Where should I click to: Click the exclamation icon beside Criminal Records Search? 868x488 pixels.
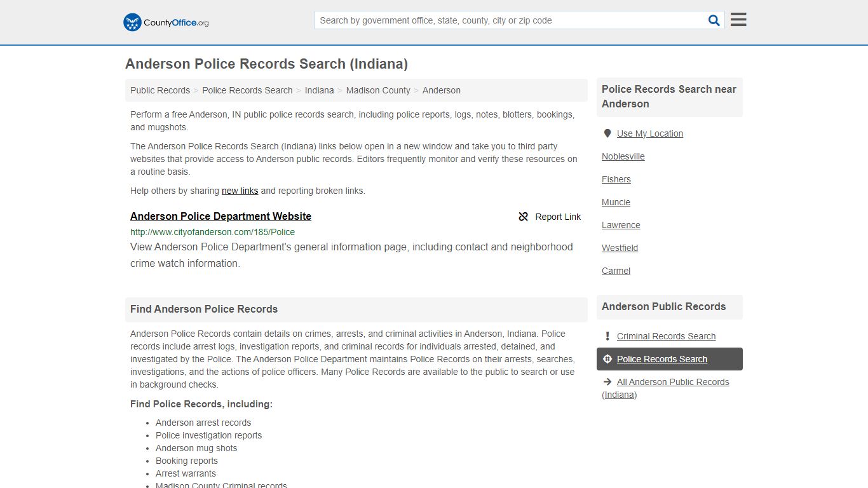point(607,336)
